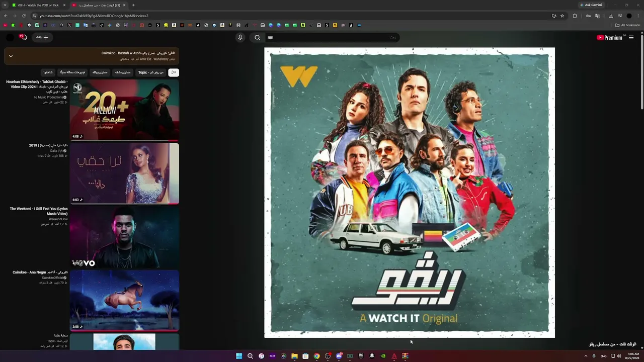
Task: Open Google Chrome from the taskbar
Action: 316,356
